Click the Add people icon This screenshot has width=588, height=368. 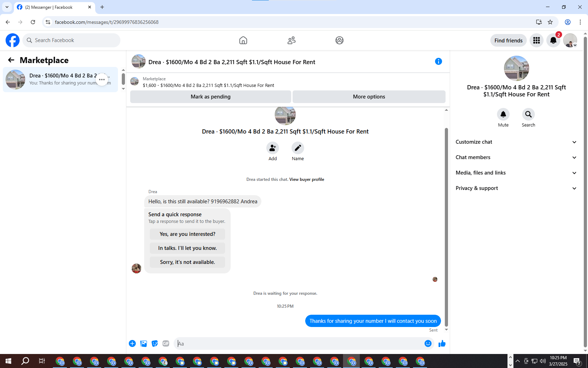point(273,148)
